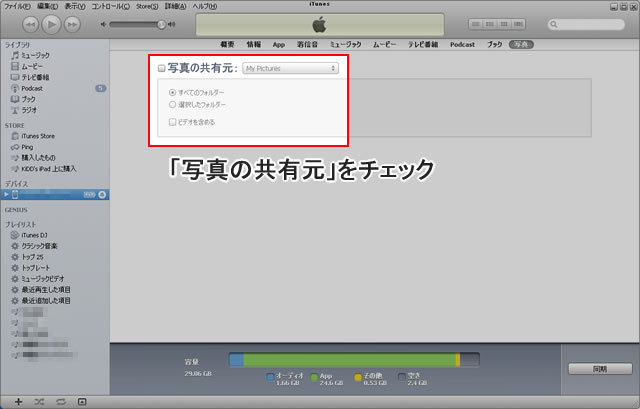
Task: Open the 表示 menu
Action: (x=75, y=6)
